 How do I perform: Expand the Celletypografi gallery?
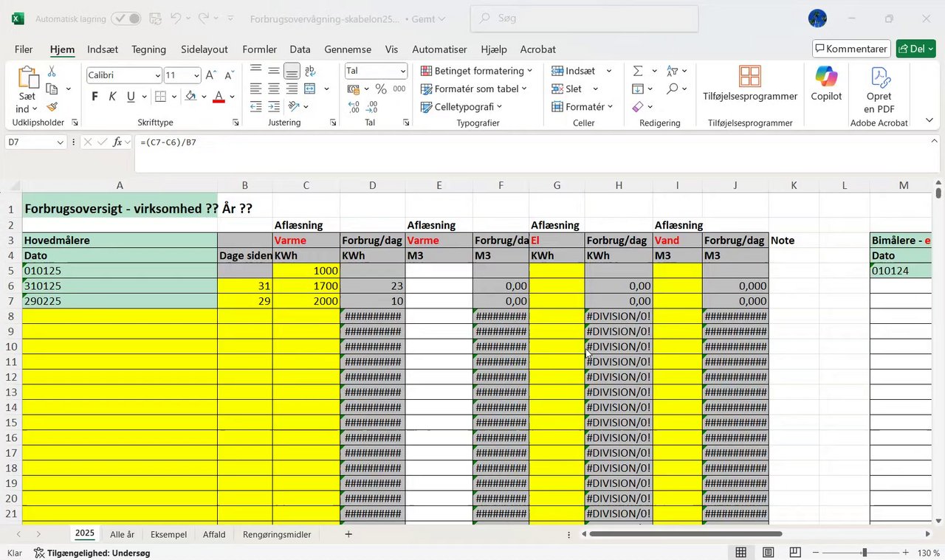tap(461, 107)
